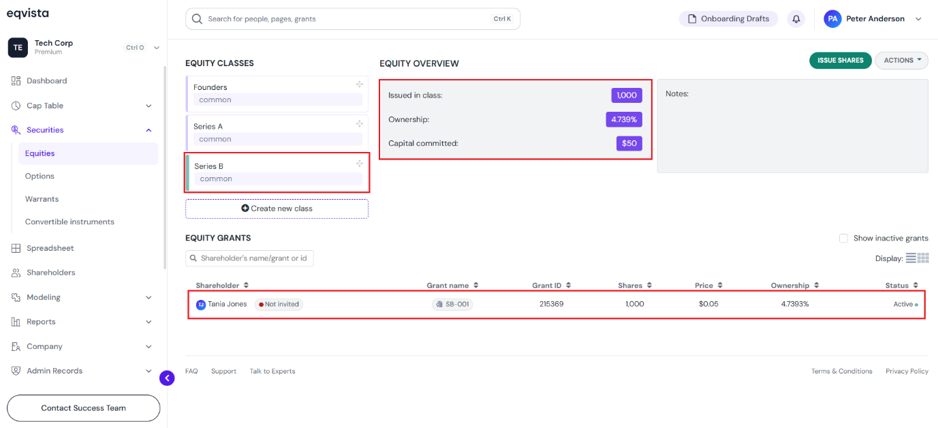Image resolution: width=938 pixels, height=428 pixels.
Task: Click the Modeling sidebar icon
Action: coord(16,298)
